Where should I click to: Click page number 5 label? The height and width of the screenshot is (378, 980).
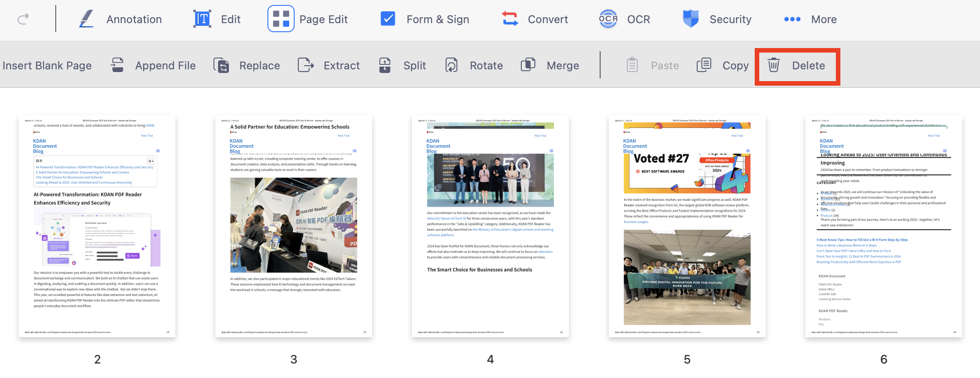pos(687,359)
